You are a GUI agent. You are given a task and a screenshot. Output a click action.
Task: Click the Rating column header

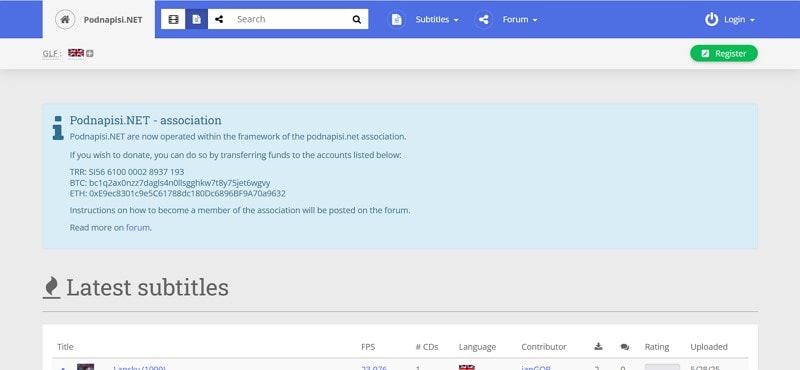pos(657,347)
